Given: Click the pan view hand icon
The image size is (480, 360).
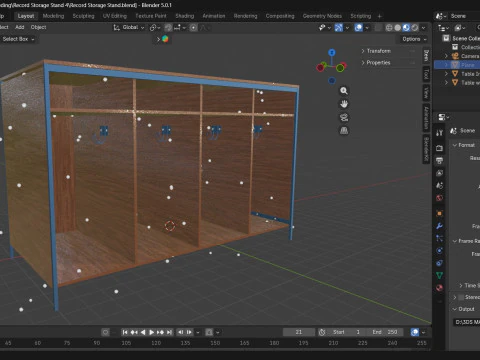Looking at the screenshot, I should [344, 104].
